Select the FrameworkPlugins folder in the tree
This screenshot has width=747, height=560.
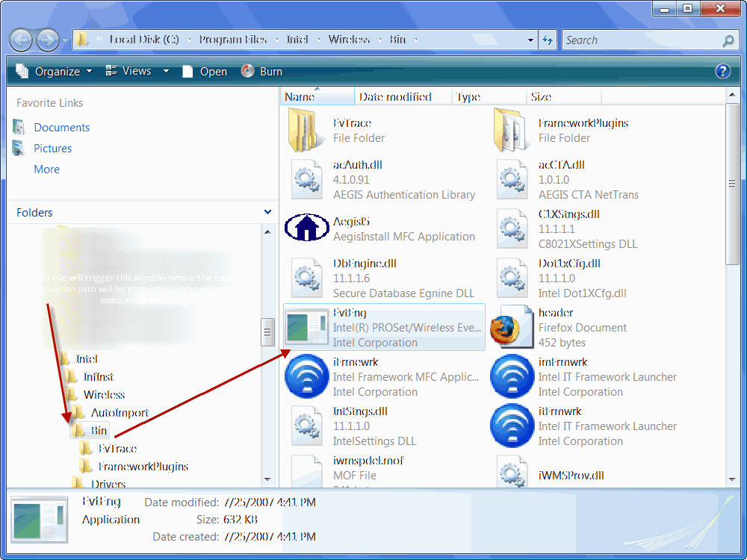143,466
